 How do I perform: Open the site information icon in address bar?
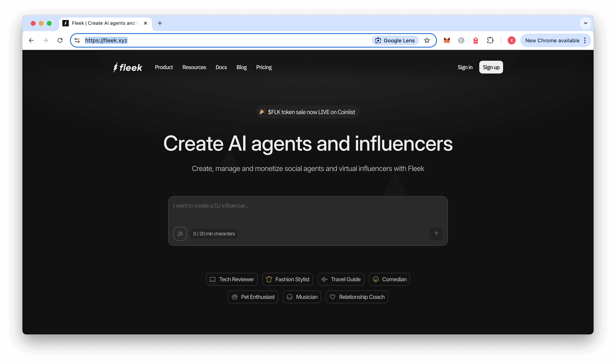[77, 41]
